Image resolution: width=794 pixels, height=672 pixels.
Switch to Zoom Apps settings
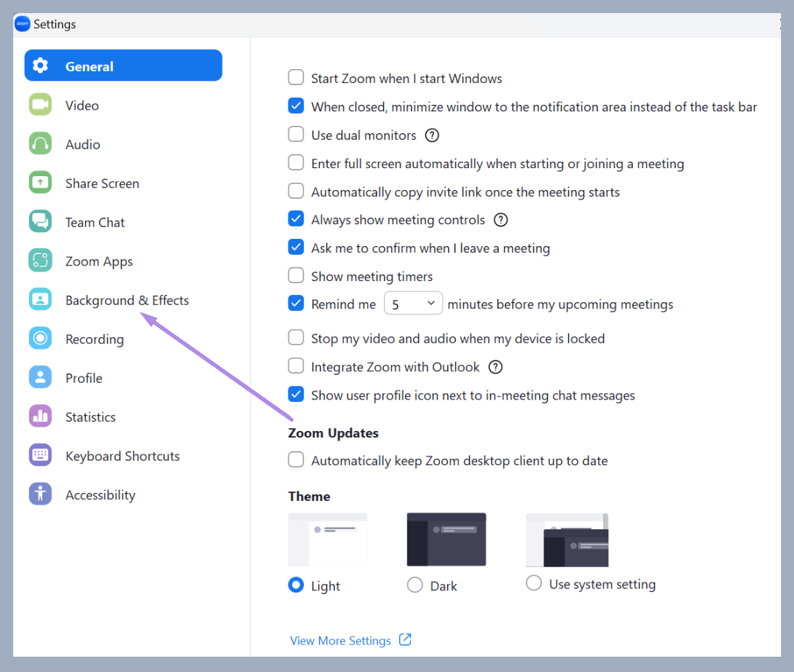pyautogui.click(x=123, y=261)
